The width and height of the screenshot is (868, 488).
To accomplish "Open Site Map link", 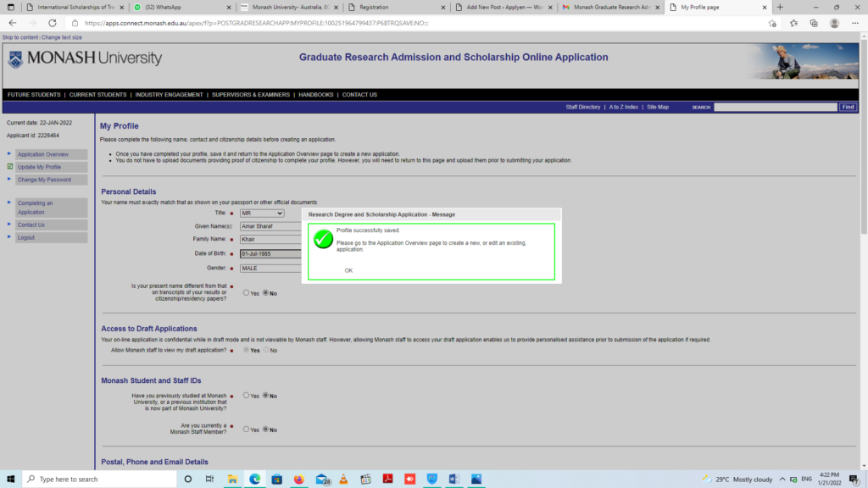I will pyautogui.click(x=658, y=108).
